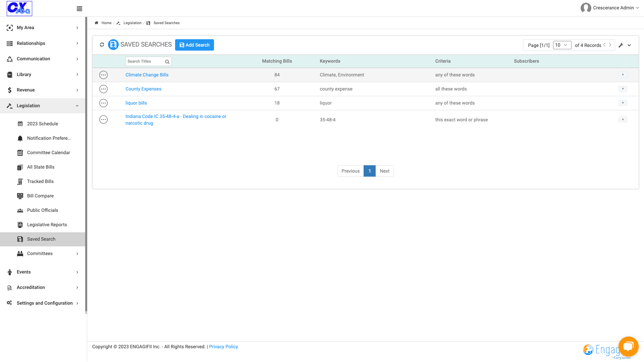644x362 pixels.
Task: Add subscriber to Indiana Code row
Action: pyautogui.click(x=623, y=120)
